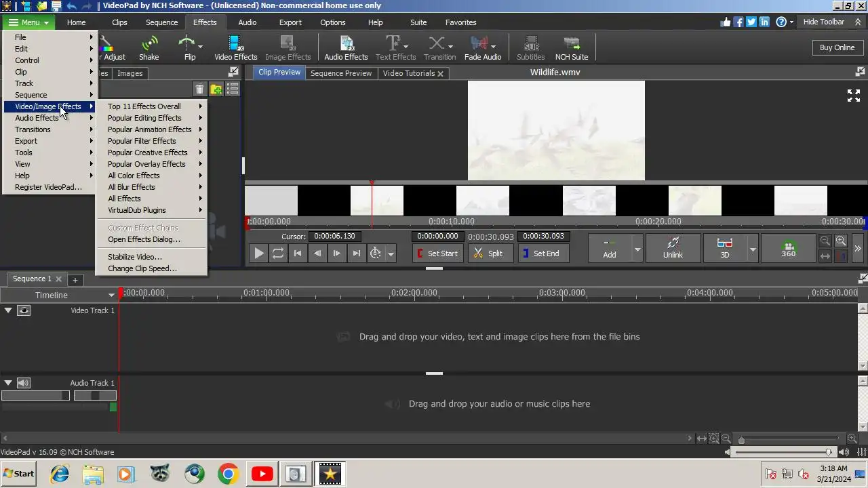This screenshot has height=488, width=868.
Task: Choose Open Effects Dialog from the menu
Action: coord(151,239)
